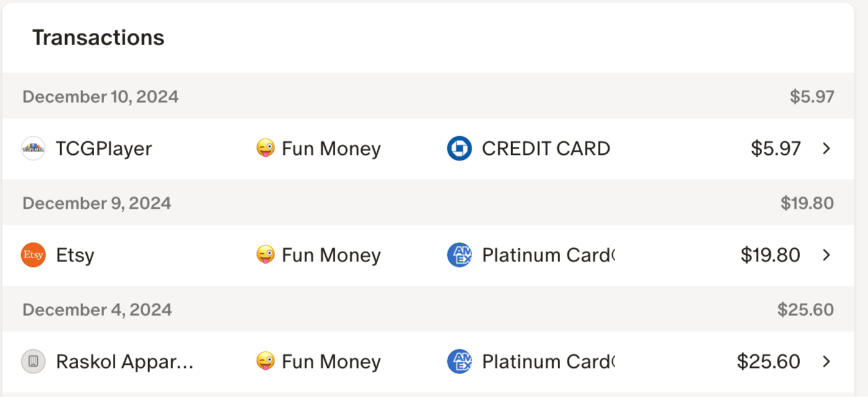Click the December 10, 2024 date header
The width and height of the screenshot is (868, 397).
pyautogui.click(x=100, y=97)
